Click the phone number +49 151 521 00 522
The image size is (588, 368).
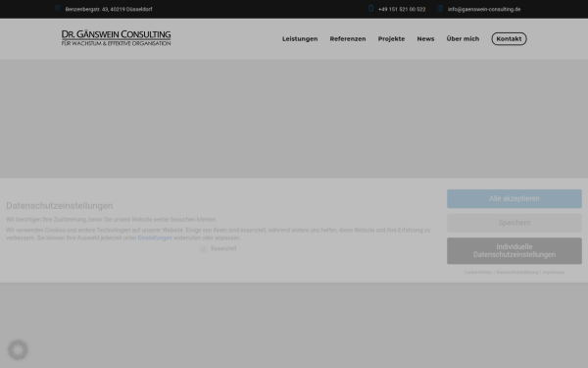[x=402, y=9]
